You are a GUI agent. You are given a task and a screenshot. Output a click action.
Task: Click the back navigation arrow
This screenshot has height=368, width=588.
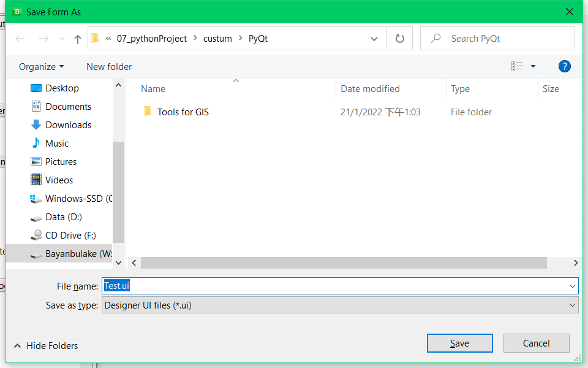[20, 38]
